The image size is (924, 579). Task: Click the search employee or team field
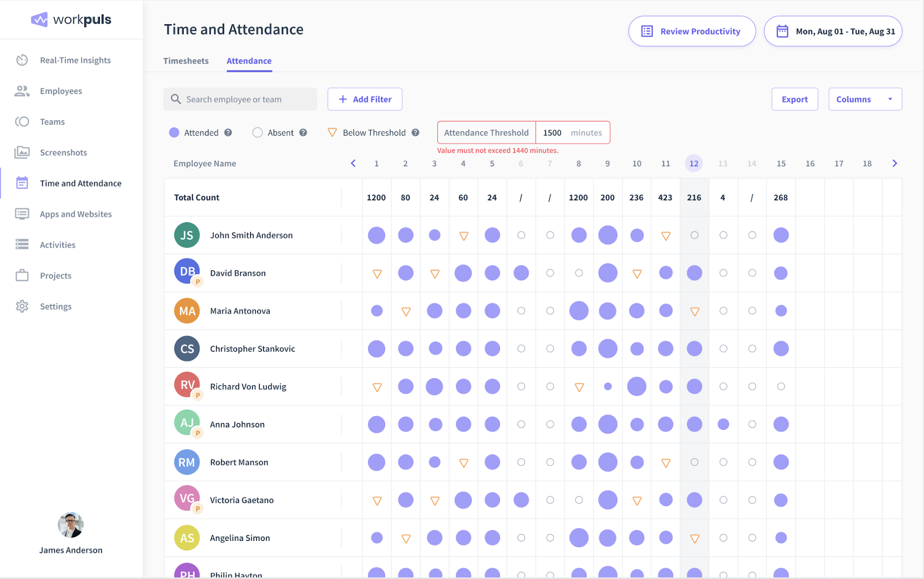pyautogui.click(x=240, y=99)
